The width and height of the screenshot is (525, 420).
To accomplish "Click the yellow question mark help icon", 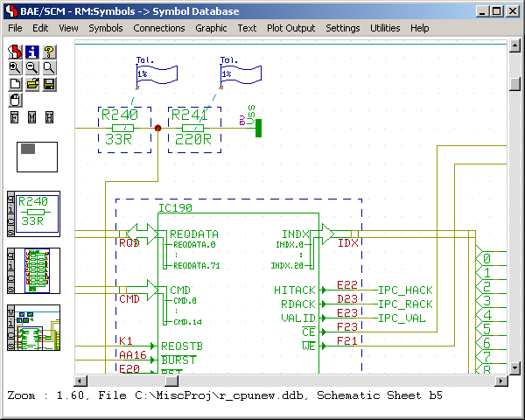I will [x=49, y=51].
